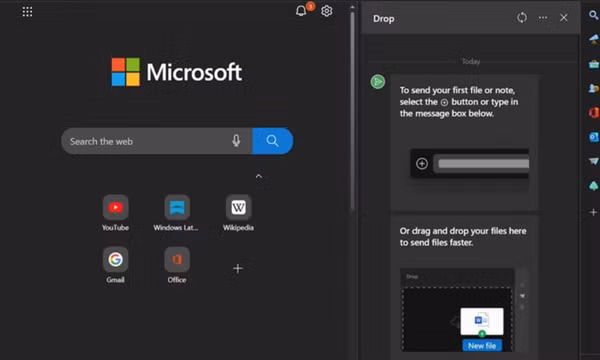The width and height of the screenshot is (600, 360).
Task: Open page settings gear icon
Action: pyautogui.click(x=326, y=11)
